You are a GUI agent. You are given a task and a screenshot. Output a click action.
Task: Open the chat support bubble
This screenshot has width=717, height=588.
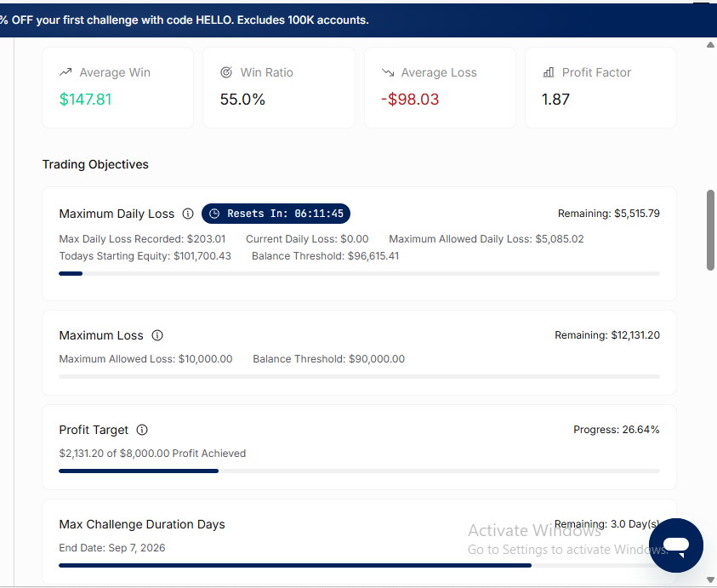tap(676, 545)
